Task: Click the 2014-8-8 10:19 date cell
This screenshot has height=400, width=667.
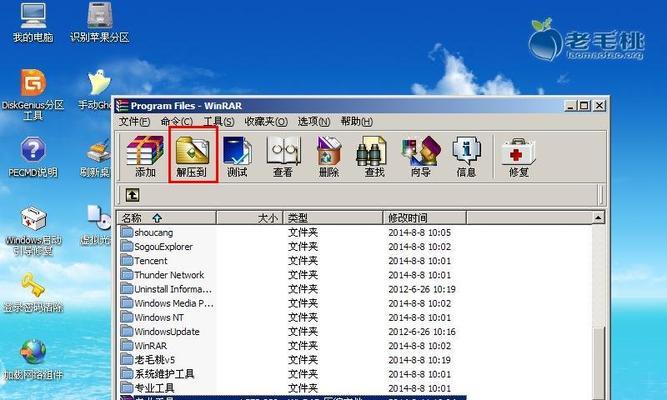Action: 419,360
